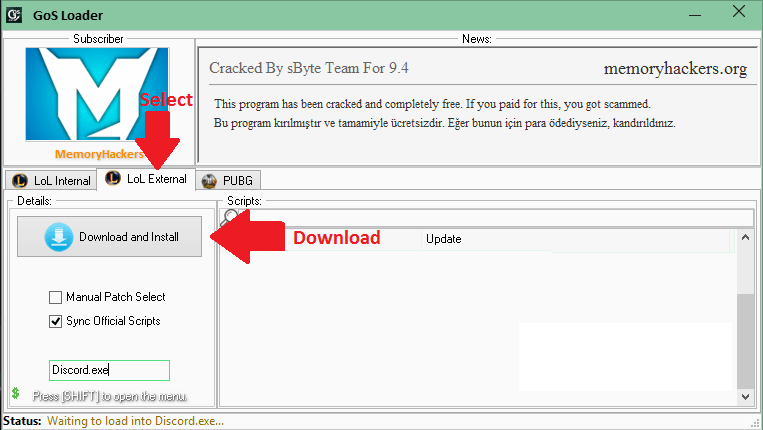
Task: Click the MemoryHackers subscriber logo image
Action: click(97, 94)
